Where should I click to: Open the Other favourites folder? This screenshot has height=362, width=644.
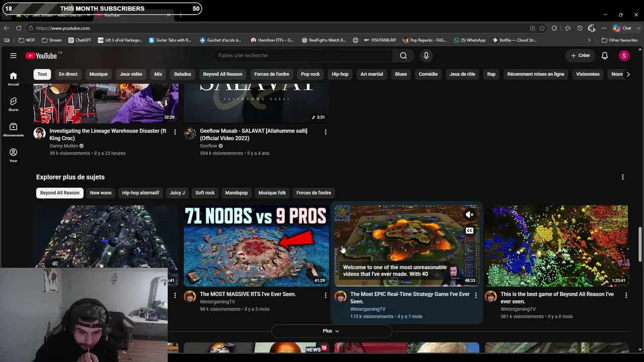coord(620,40)
